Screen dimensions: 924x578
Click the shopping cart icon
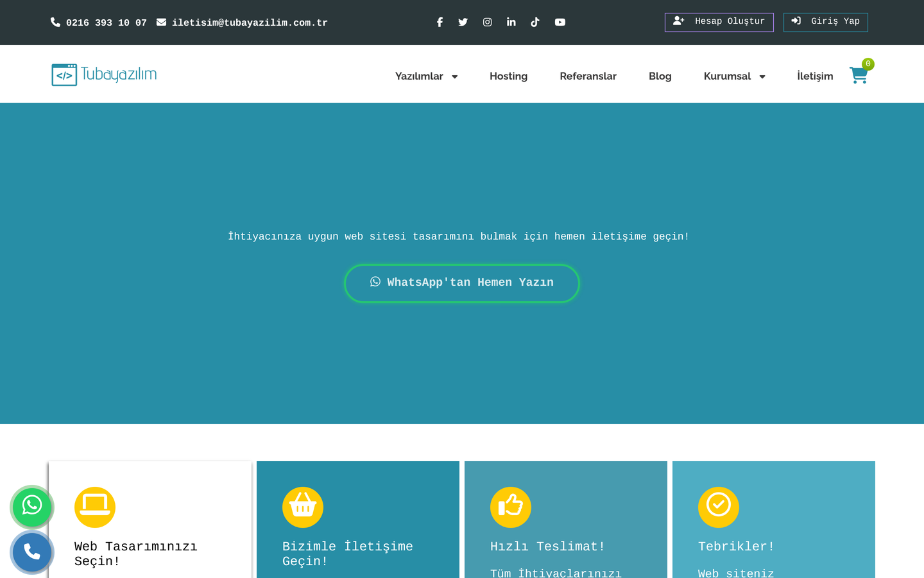coord(859,75)
